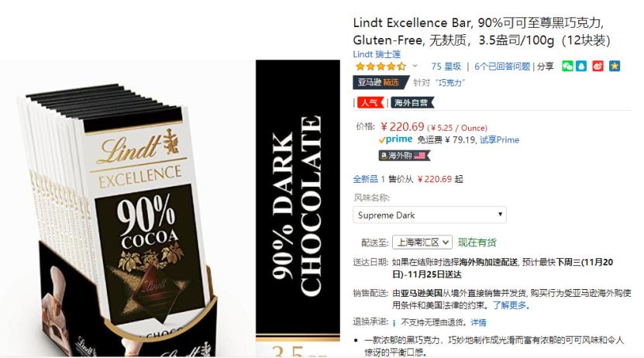Click the red 人气 badge

(370, 102)
